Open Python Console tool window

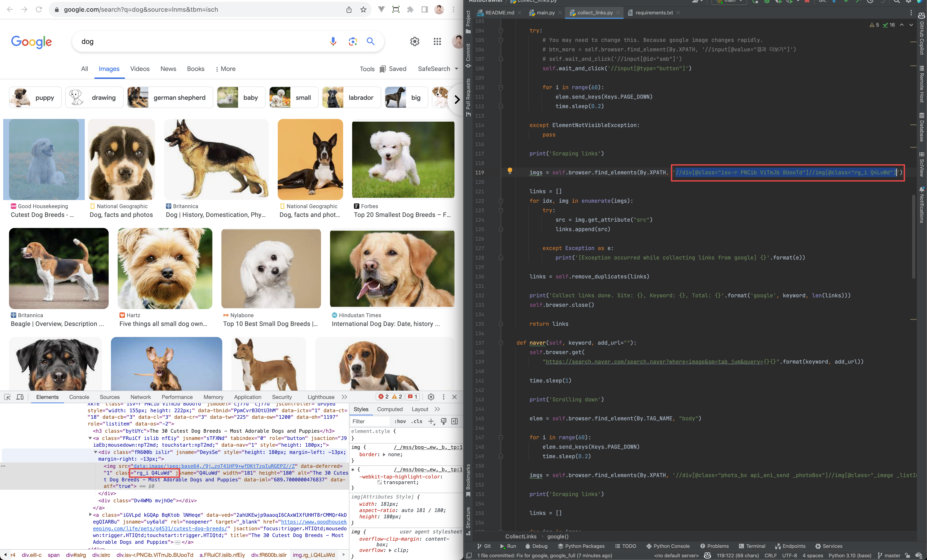click(668, 546)
